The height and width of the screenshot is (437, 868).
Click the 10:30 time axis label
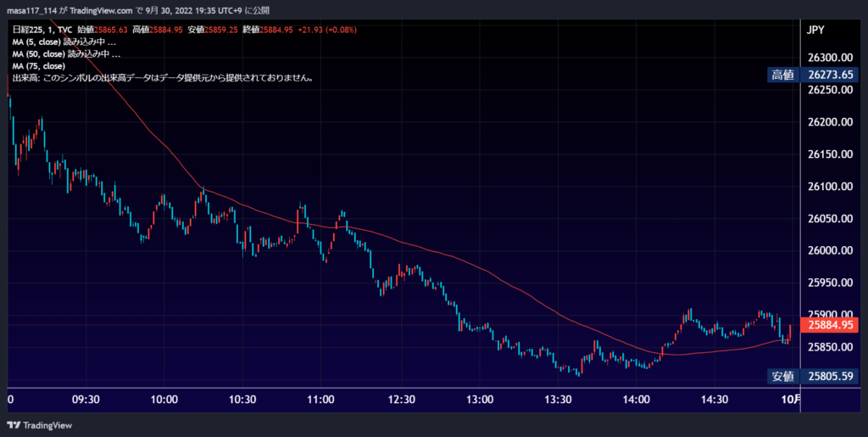click(x=242, y=400)
